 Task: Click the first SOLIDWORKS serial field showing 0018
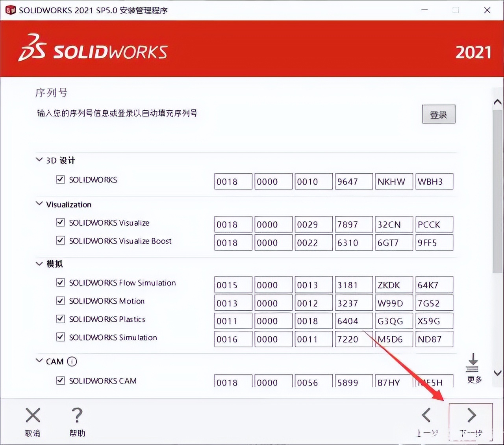pos(233,181)
